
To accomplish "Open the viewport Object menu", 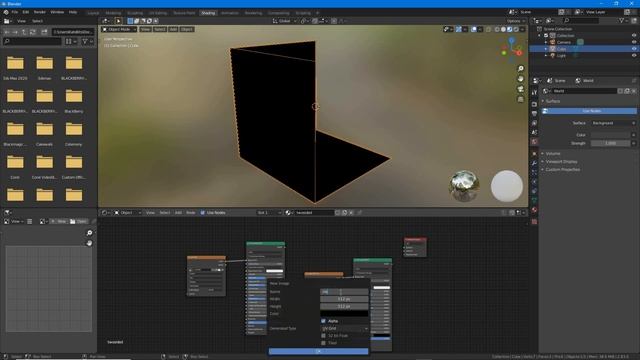I will click(187, 29).
